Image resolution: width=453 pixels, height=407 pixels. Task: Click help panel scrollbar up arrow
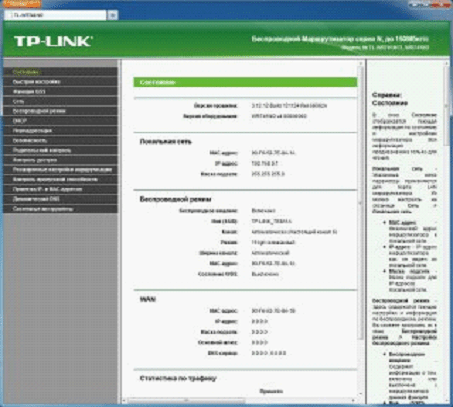coord(447,63)
